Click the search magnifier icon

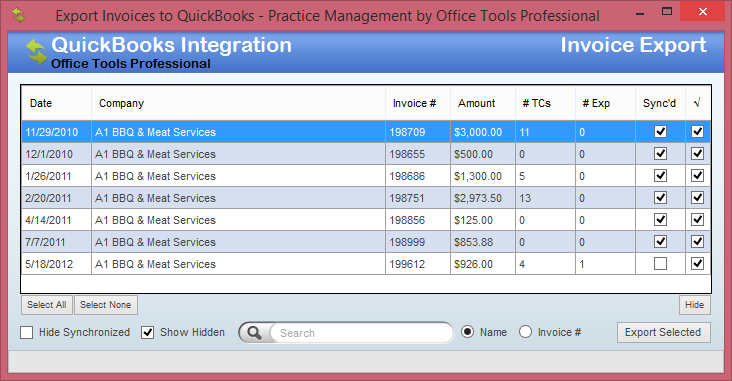click(254, 332)
